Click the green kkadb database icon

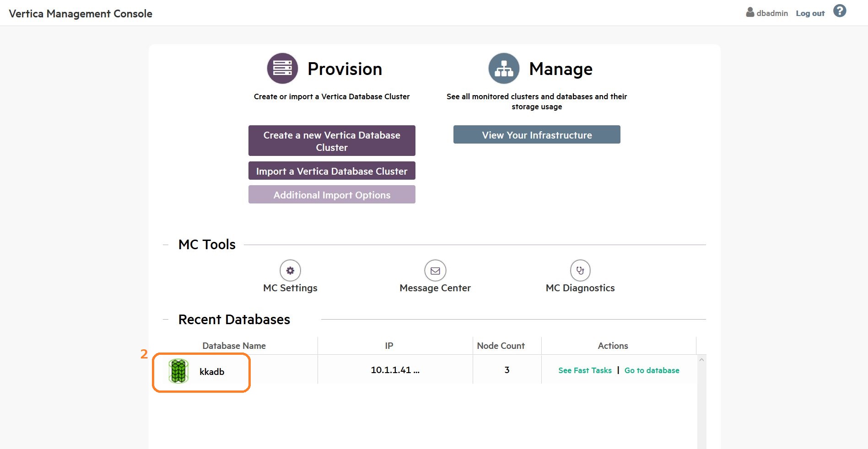tap(178, 371)
